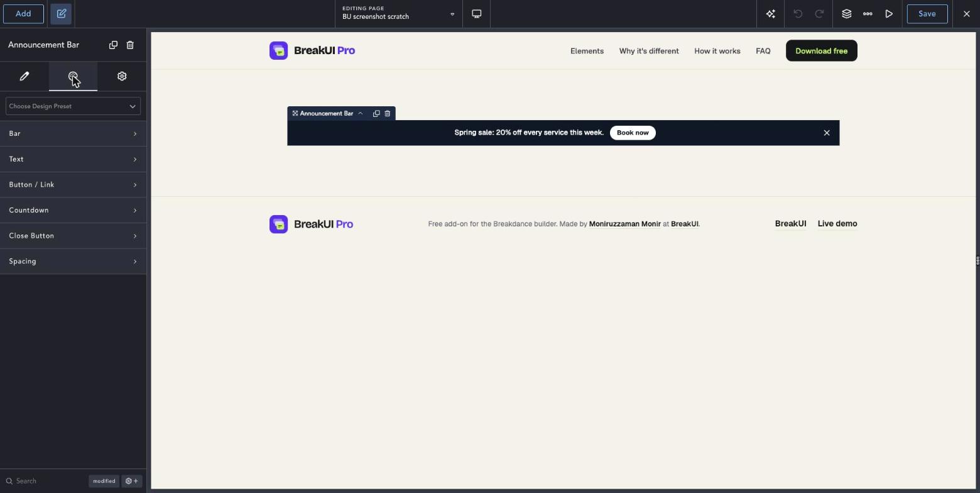Click the Live demo footer link
This screenshot has width=980, height=493.
tap(837, 224)
